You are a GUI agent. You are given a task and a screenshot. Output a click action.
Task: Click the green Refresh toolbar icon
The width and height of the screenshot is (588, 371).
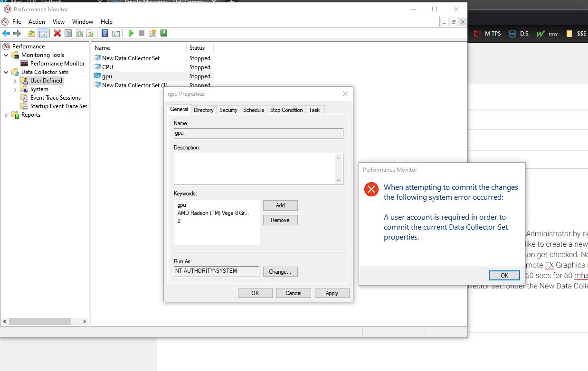79,33
